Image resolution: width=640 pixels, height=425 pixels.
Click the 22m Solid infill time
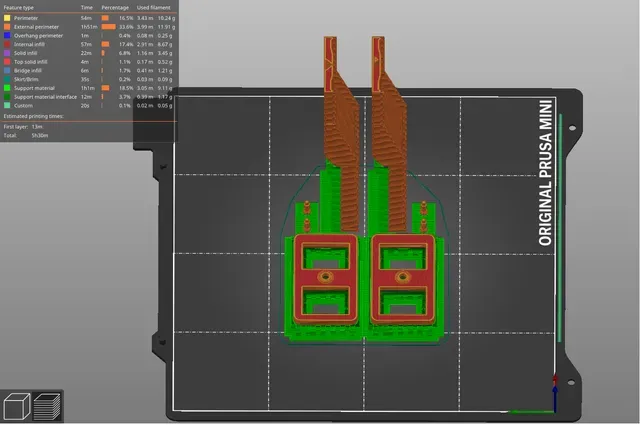86,53
